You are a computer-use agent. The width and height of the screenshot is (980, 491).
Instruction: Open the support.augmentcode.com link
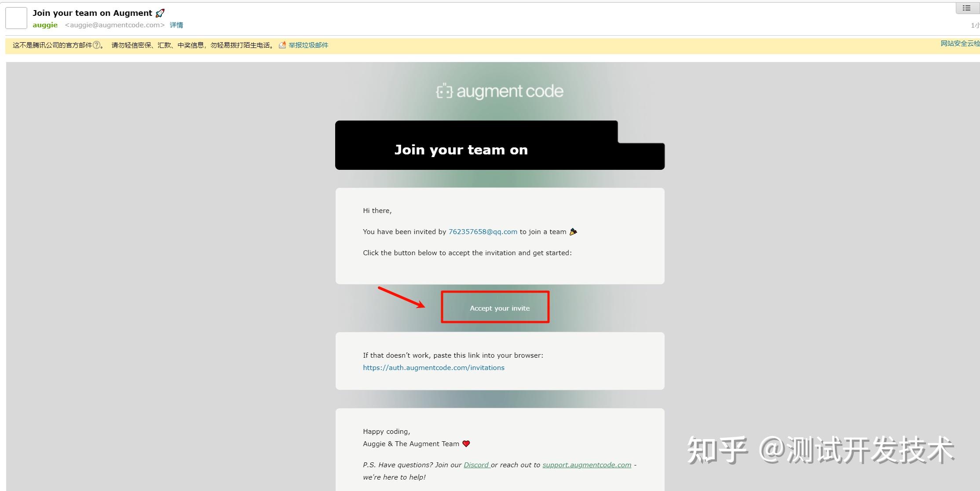coord(586,465)
